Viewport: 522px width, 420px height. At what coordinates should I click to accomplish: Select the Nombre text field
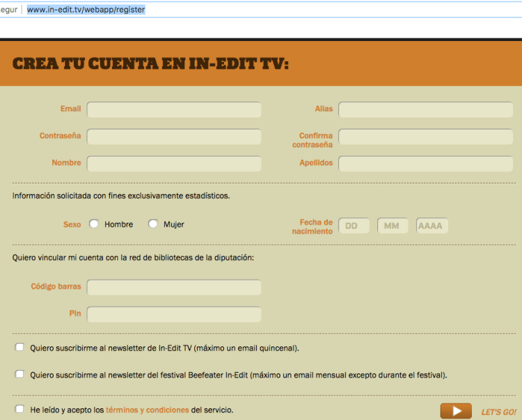(x=174, y=163)
